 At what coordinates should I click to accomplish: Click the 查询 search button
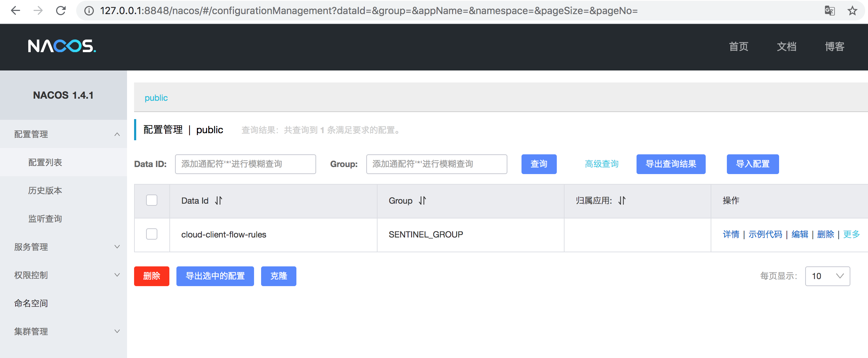click(x=539, y=164)
